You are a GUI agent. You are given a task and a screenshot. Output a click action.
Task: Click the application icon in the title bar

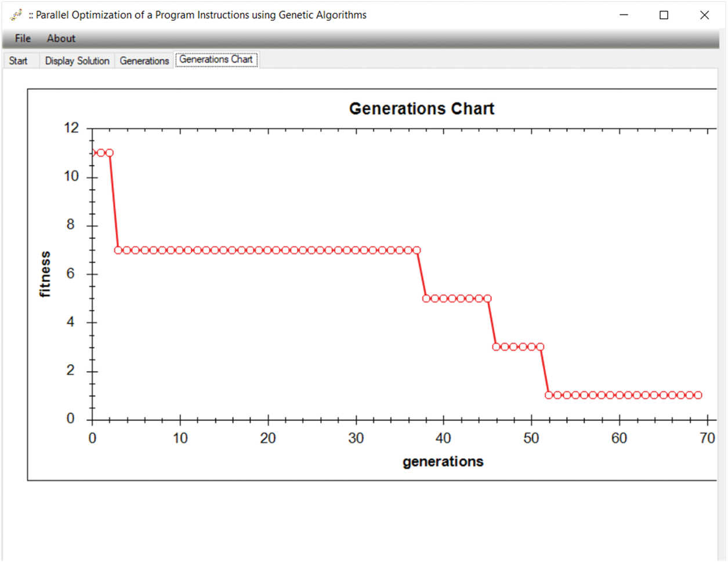16,15
